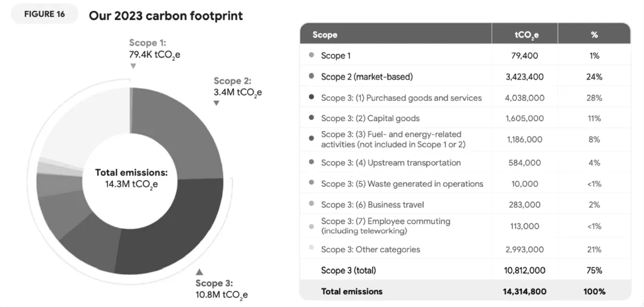
Task: Click the Scope 3 (total) row label
Action: point(348,271)
